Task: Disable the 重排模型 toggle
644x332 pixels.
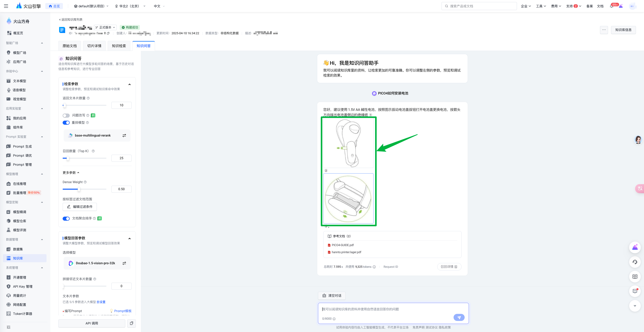Action: 66,123
